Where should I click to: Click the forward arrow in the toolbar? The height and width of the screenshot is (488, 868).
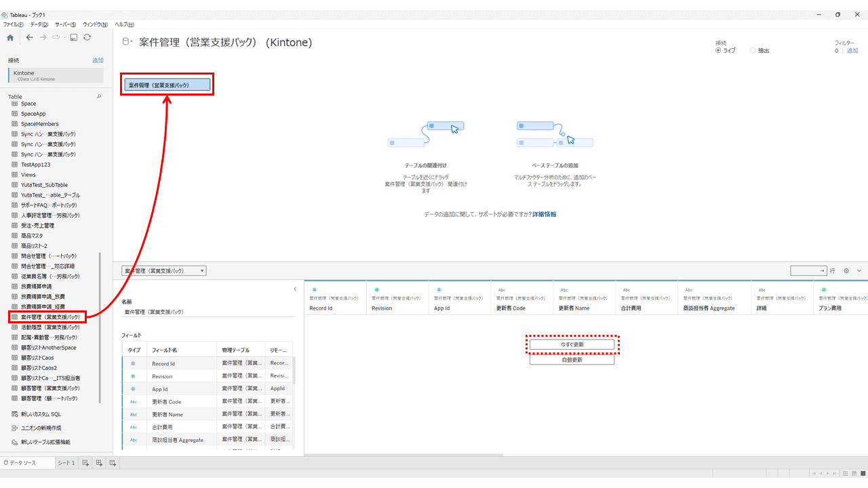(43, 37)
